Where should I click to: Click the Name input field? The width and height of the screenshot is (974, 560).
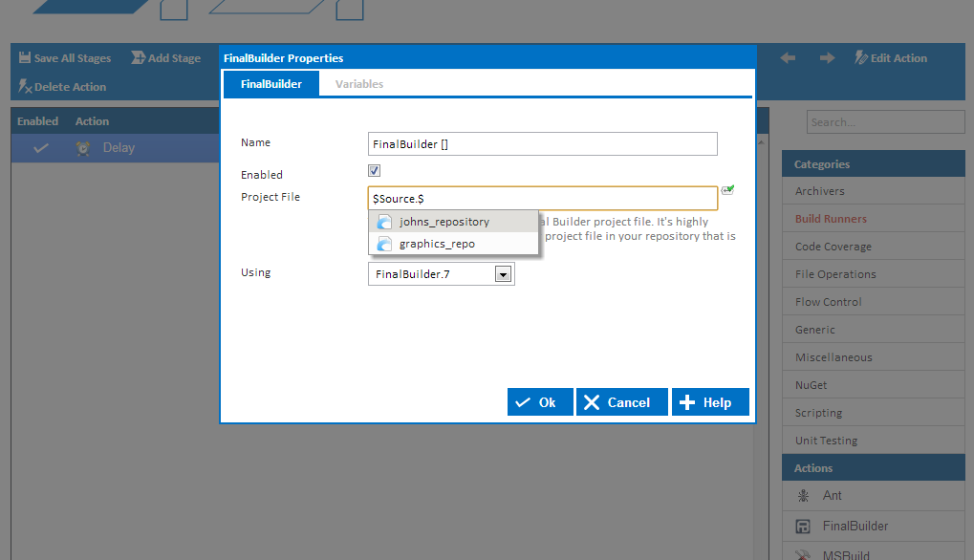[x=542, y=144]
